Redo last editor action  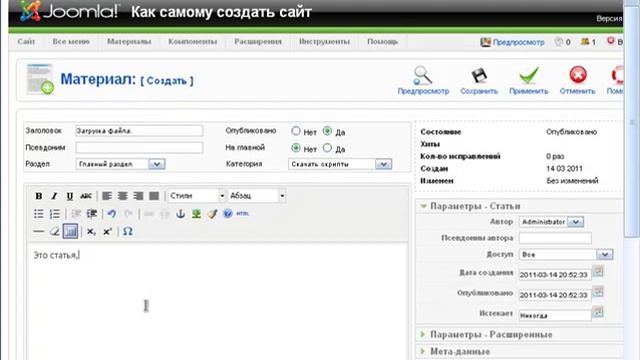128,214
